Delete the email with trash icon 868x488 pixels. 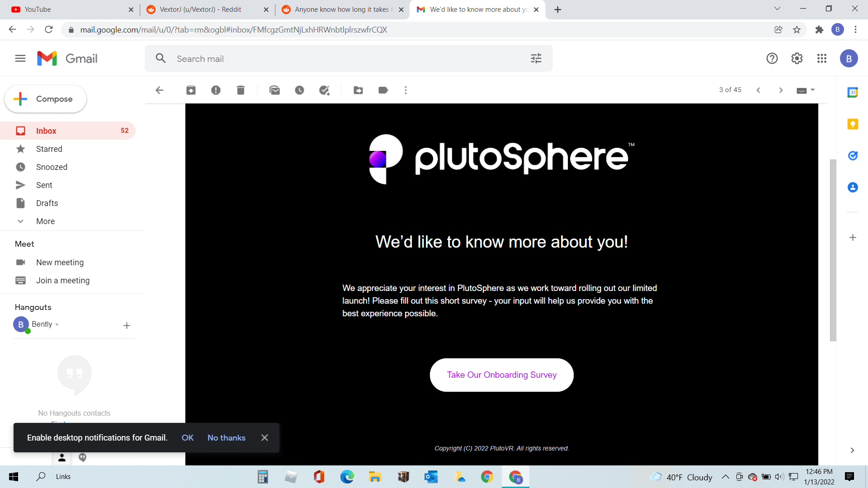coord(241,90)
